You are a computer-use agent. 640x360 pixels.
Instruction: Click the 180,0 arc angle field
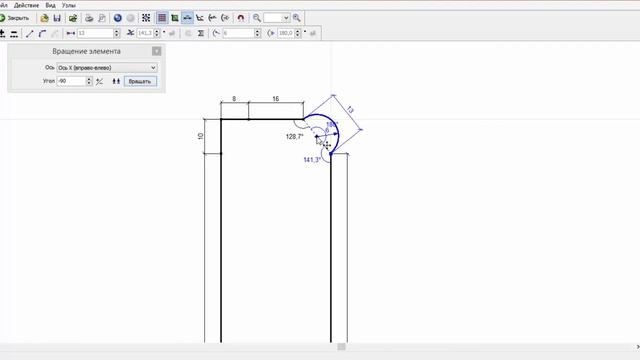point(286,33)
